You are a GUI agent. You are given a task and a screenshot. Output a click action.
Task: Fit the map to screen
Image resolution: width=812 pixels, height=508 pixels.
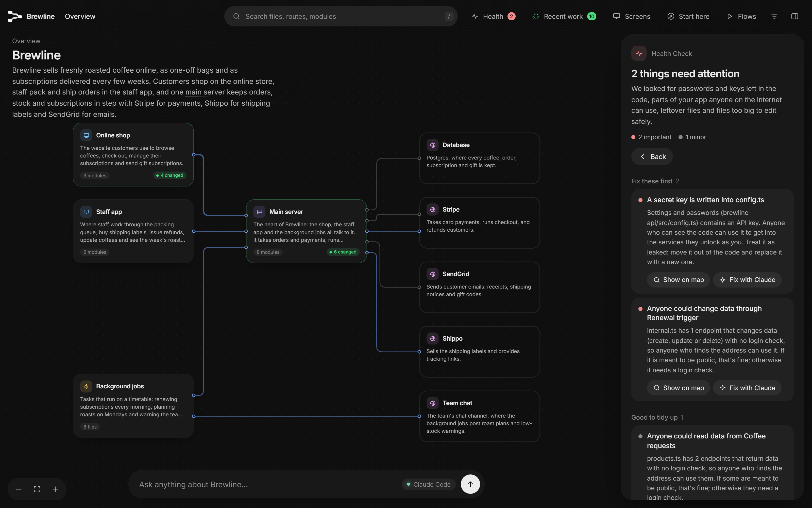pos(37,489)
